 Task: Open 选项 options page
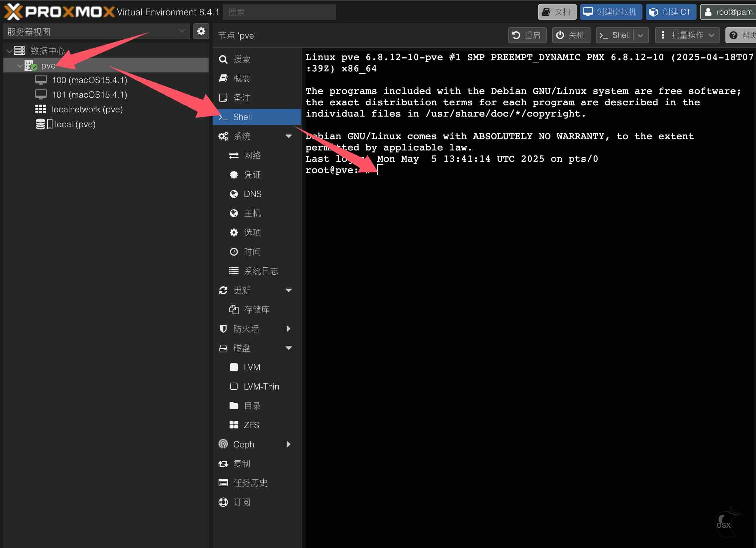257,232
